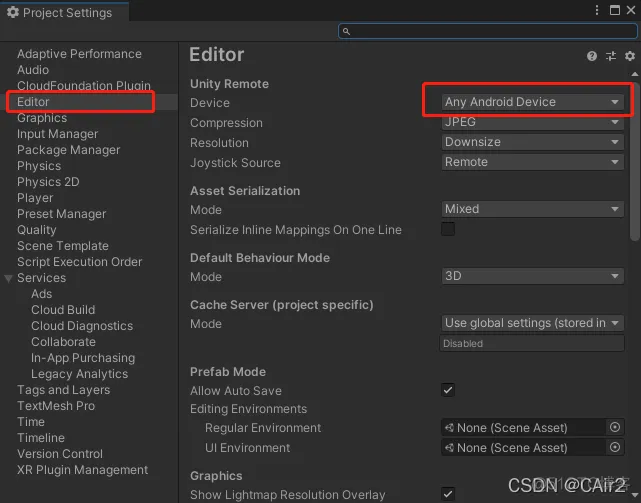Image resolution: width=641 pixels, height=503 pixels.
Task: Select the Project Settings tab
Action: [65, 12]
